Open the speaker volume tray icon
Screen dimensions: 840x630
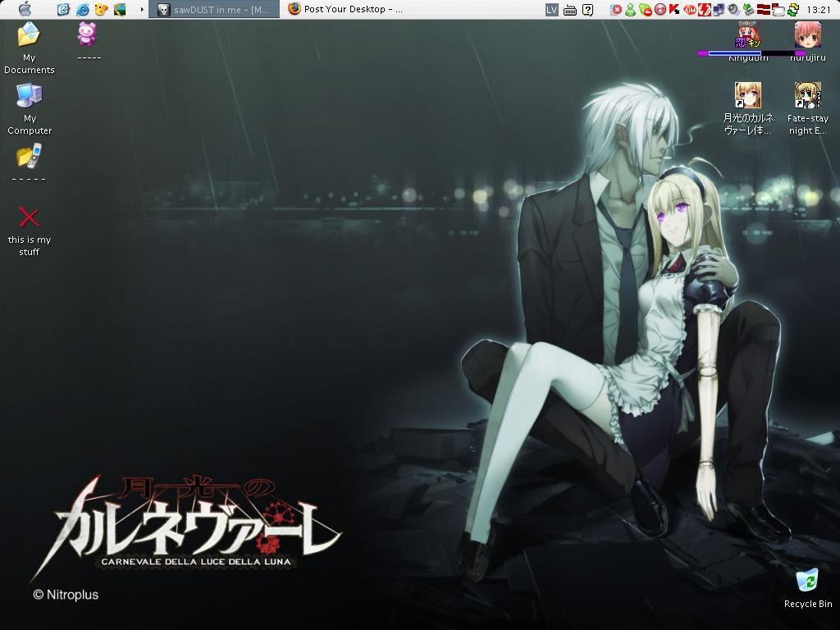point(733,10)
